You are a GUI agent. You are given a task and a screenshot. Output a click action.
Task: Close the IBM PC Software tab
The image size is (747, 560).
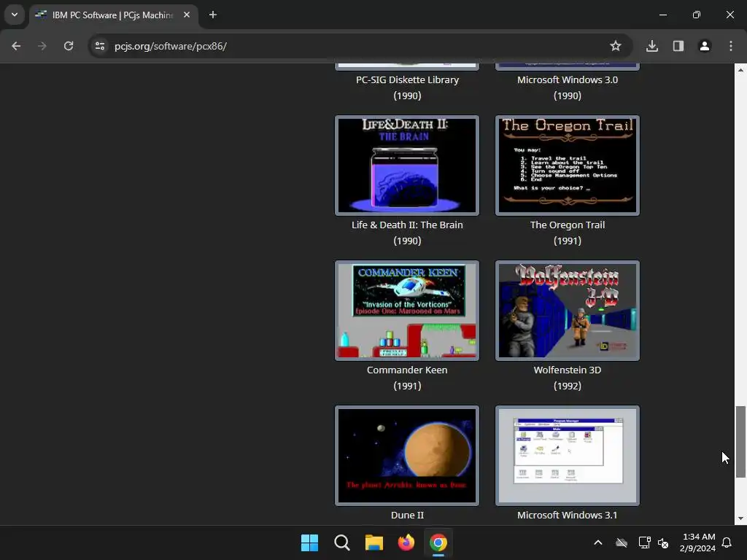tap(187, 15)
